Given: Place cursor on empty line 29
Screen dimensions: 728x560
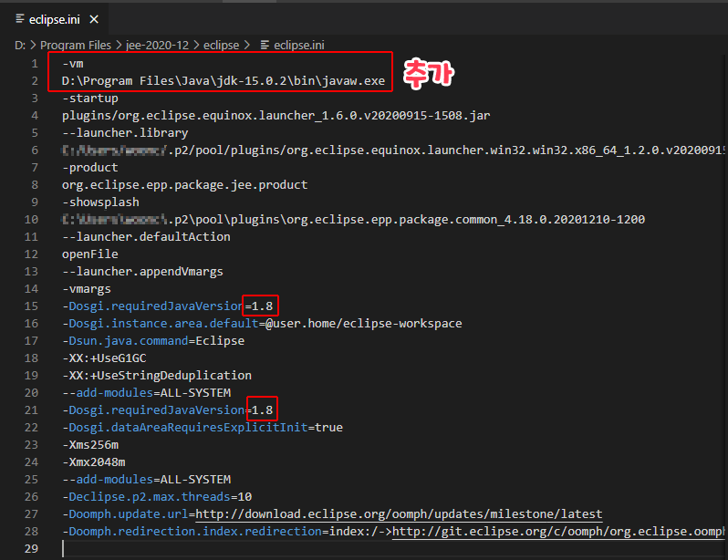Looking at the screenshot, I should tap(393, 548).
